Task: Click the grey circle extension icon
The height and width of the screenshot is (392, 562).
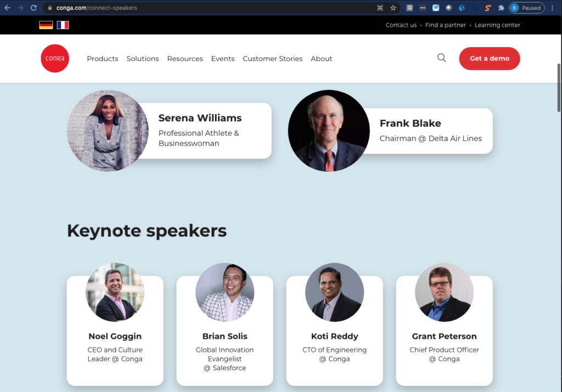Action: (449, 8)
